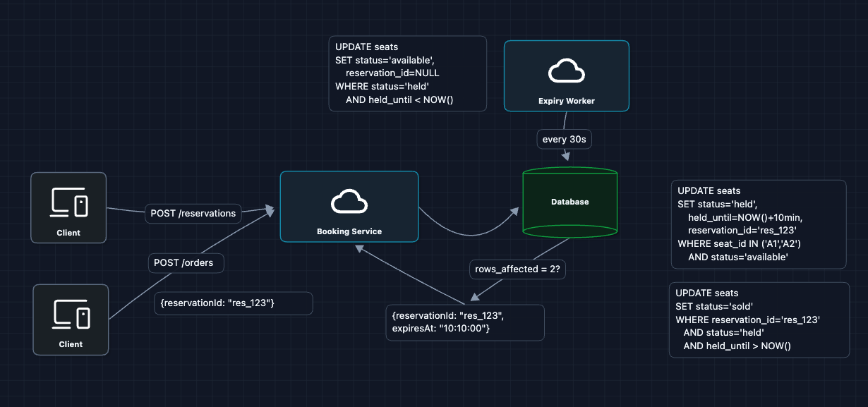Click the "Client" caption of the POST /orders client
The height and width of the screenshot is (407, 868).
click(x=71, y=344)
